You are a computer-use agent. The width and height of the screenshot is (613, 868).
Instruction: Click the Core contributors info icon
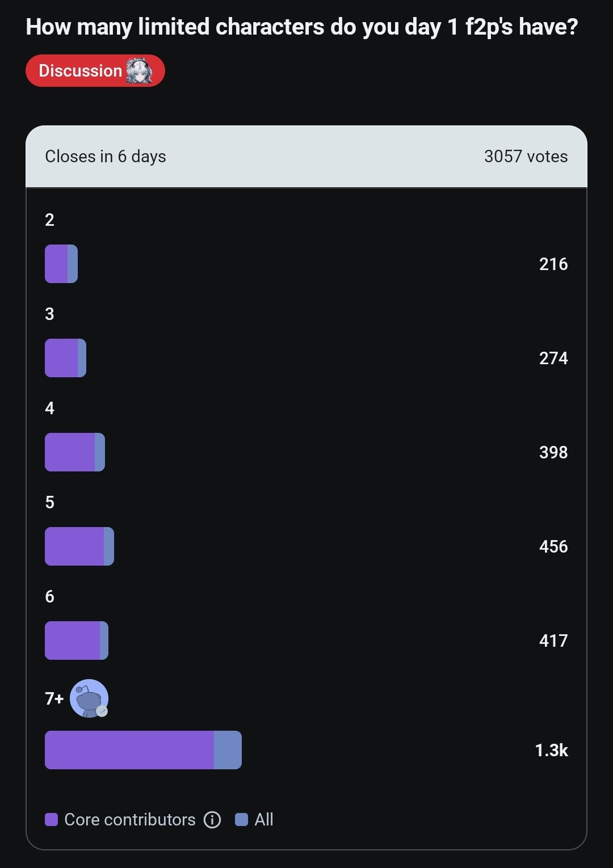(x=212, y=820)
